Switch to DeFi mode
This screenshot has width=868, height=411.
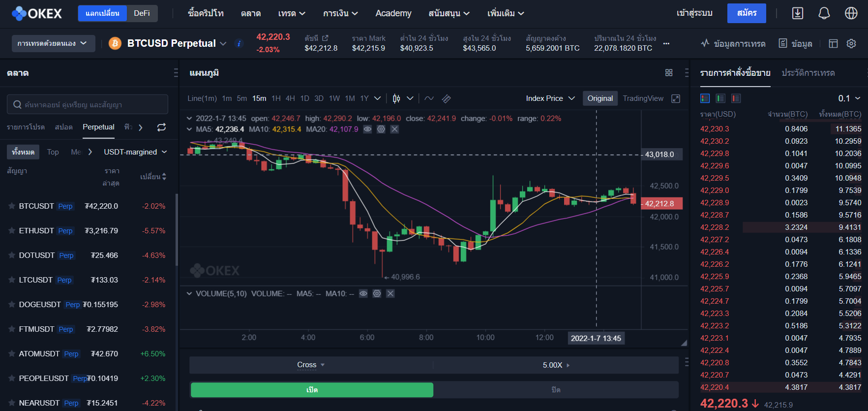point(142,13)
